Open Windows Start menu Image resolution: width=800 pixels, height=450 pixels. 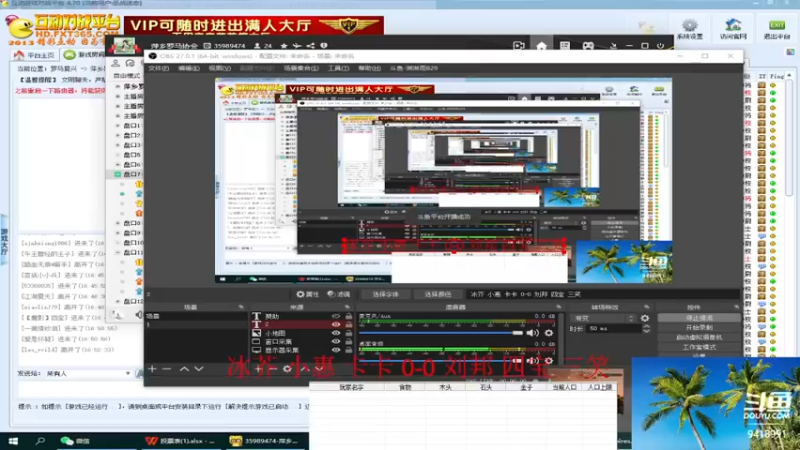[13, 441]
